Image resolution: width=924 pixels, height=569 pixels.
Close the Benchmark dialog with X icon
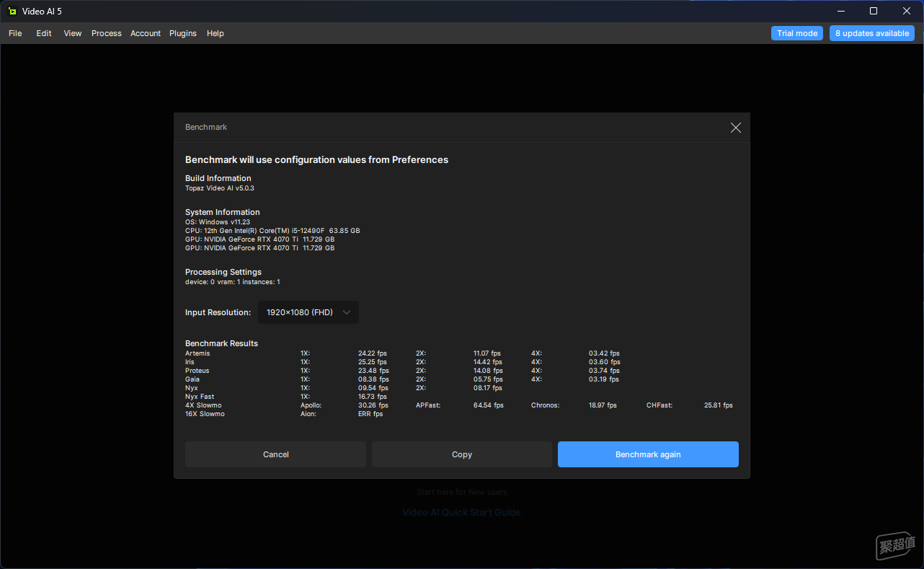tap(735, 128)
